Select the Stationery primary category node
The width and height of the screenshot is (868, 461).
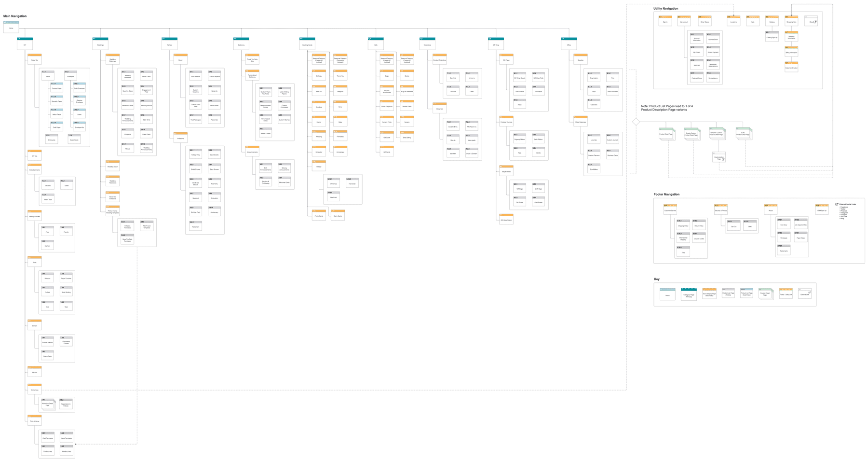[241, 43]
